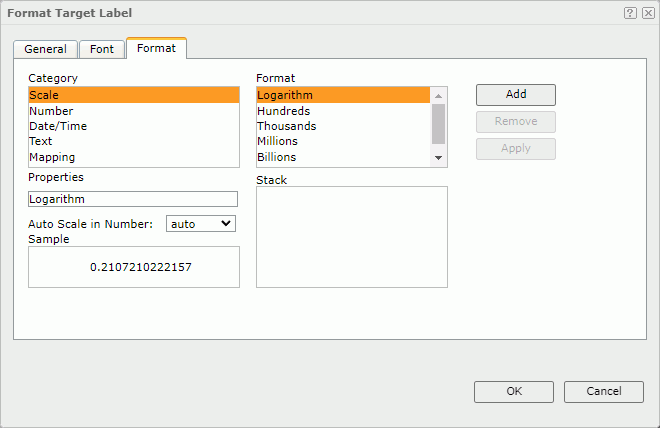Choose Date/Time category
This screenshot has height=428, width=660.
58,126
